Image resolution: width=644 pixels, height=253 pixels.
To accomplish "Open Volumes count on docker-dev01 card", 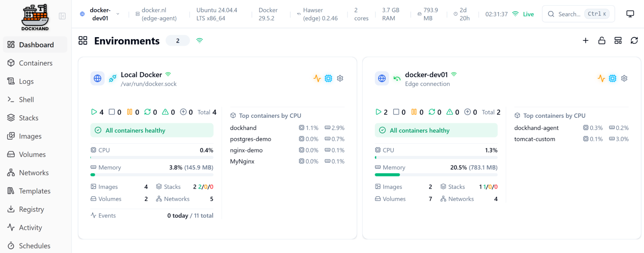I will 403,199.
